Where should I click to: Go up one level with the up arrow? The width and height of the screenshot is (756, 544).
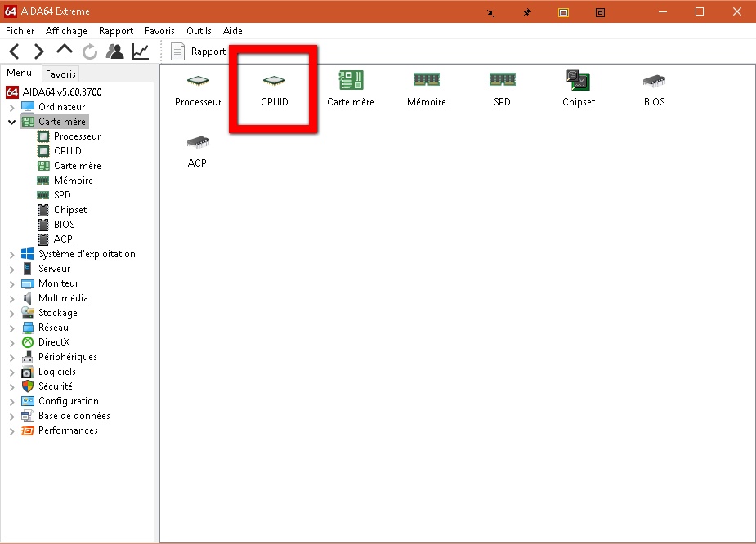coord(64,49)
